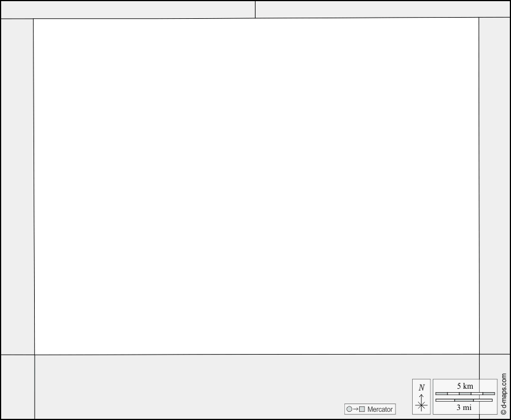The image size is (511, 420).
Task: Select the 5 km scale label
Action: click(465, 386)
